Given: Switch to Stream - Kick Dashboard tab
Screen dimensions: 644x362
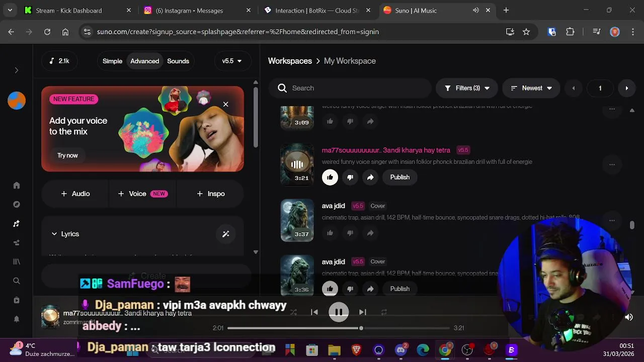Looking at the screenshot, I should point(78,10).
